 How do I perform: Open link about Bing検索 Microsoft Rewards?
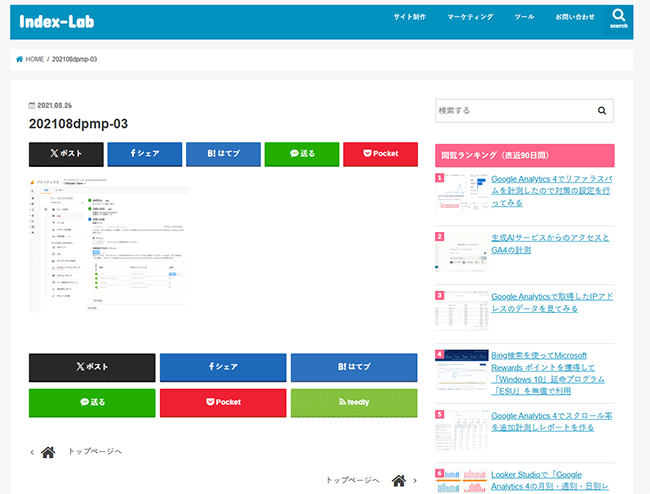click(548, 373)
